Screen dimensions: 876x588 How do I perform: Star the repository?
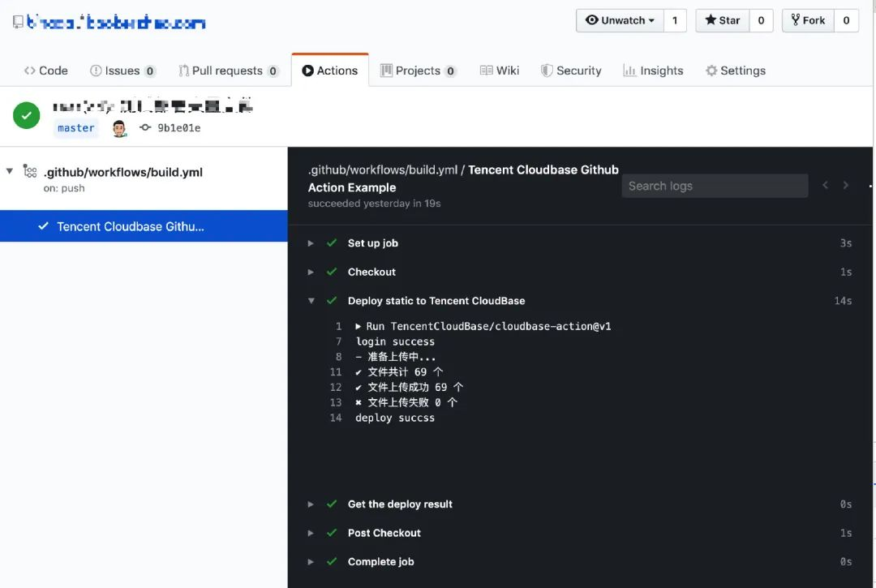723,20
